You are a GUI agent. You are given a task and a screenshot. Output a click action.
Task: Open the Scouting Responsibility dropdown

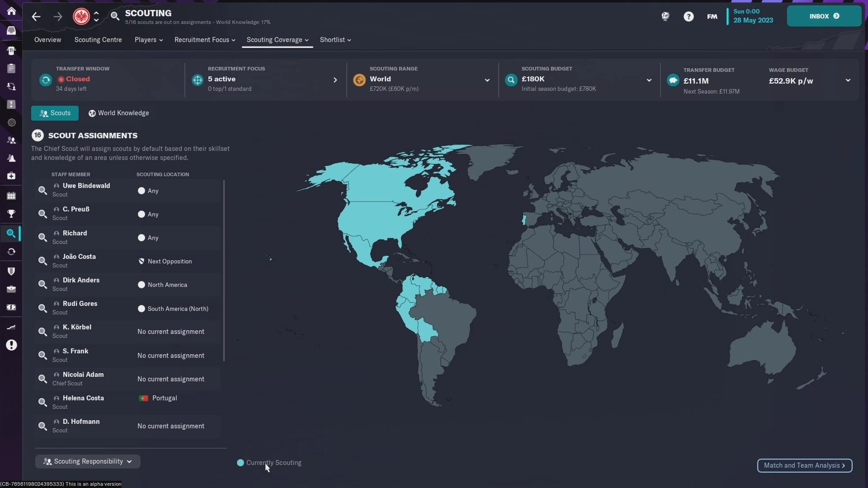pos(88,461)
